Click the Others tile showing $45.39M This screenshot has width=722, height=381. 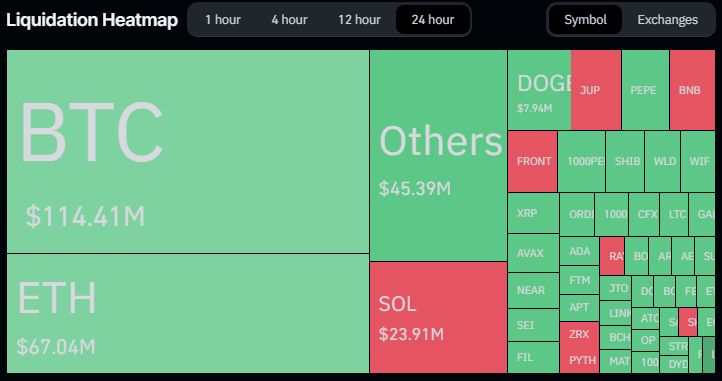[438, 156]
